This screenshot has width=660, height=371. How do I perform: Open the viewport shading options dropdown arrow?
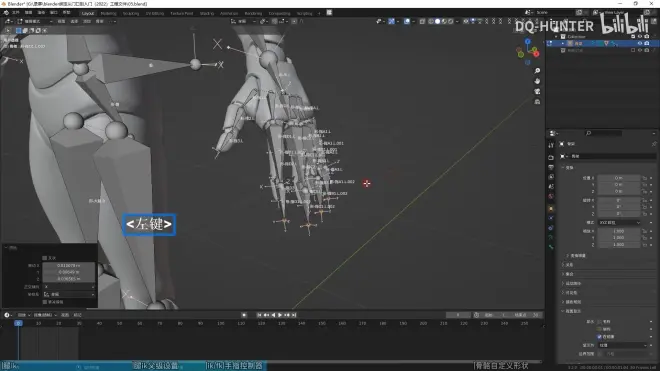click(457, 21)
